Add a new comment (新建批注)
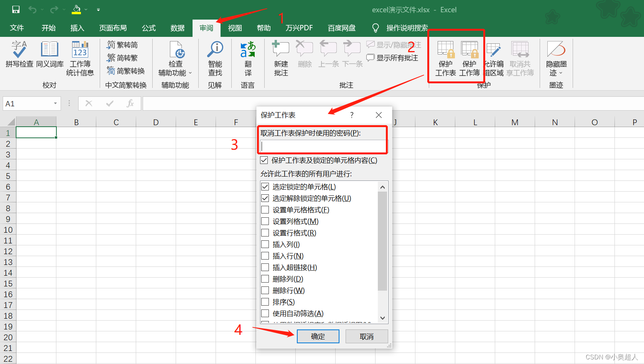Viewport: 644px width, 364px height. click(281, 58)
